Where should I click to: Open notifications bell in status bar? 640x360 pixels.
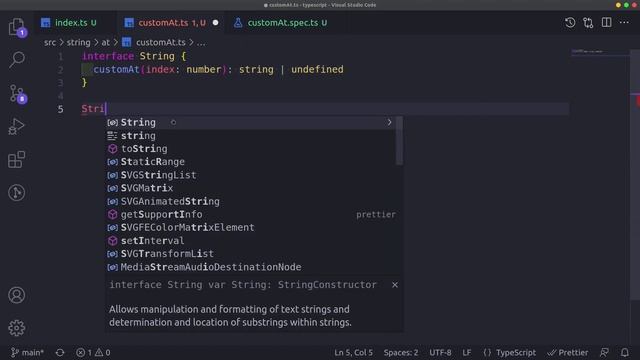(624, 352)
